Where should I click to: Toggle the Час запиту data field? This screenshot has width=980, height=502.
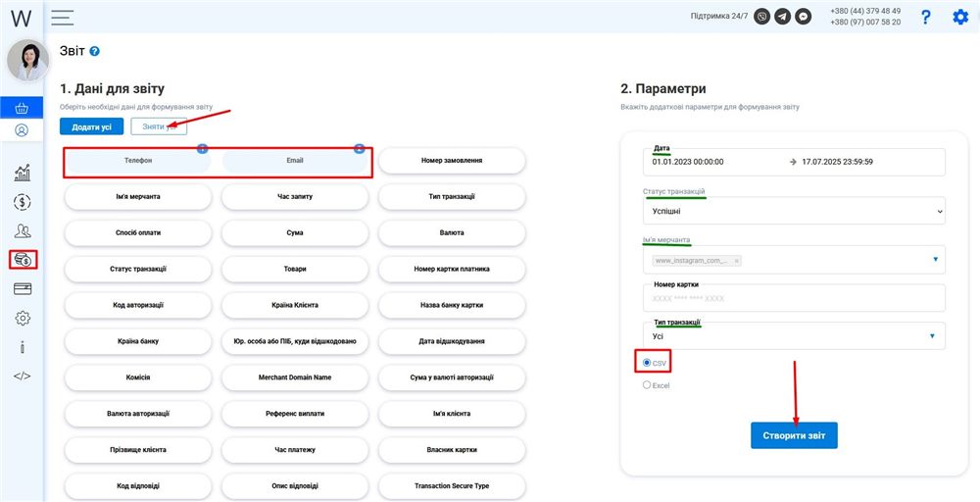[x=295, y=196]
